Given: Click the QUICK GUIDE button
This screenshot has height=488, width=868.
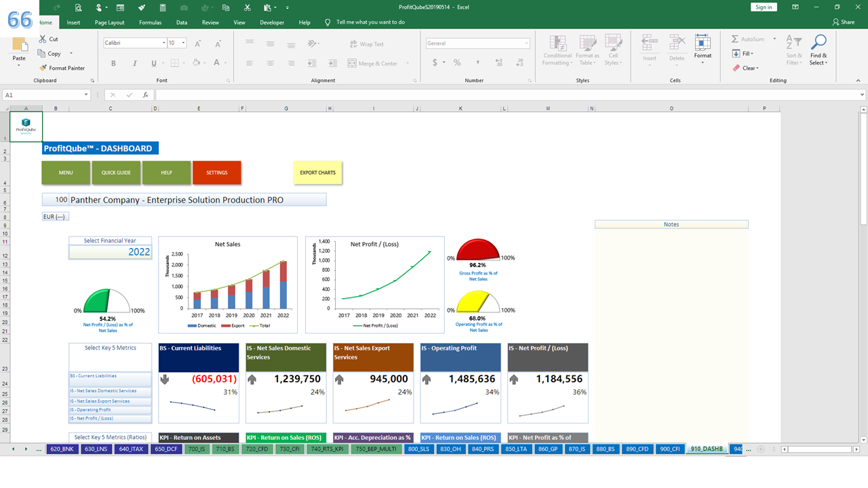Looking at the screenshot, I should click(x=116, y=173).
